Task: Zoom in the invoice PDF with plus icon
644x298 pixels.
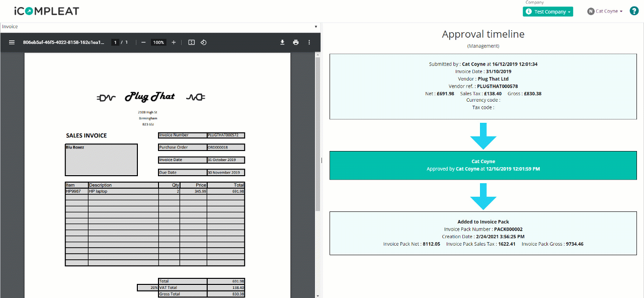Action: [174, 42]
